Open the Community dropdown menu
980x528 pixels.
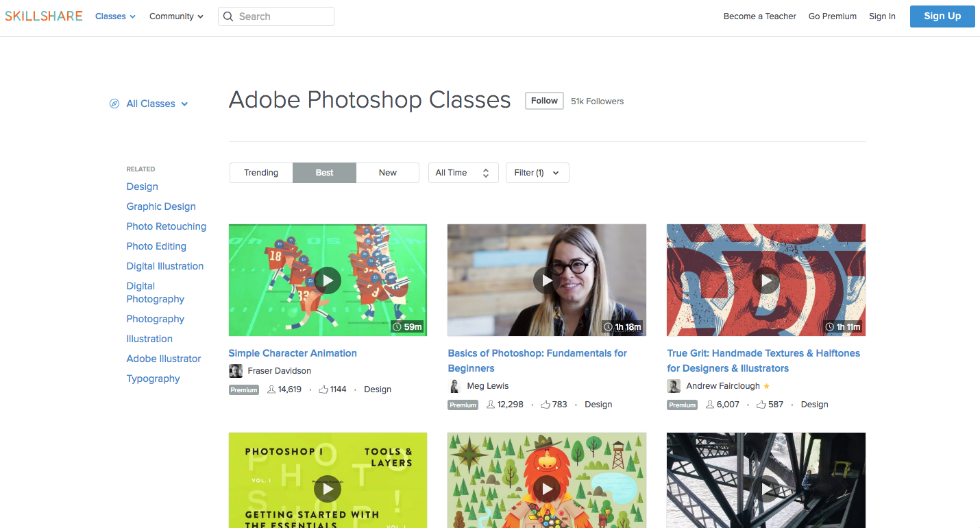point(176,16)
